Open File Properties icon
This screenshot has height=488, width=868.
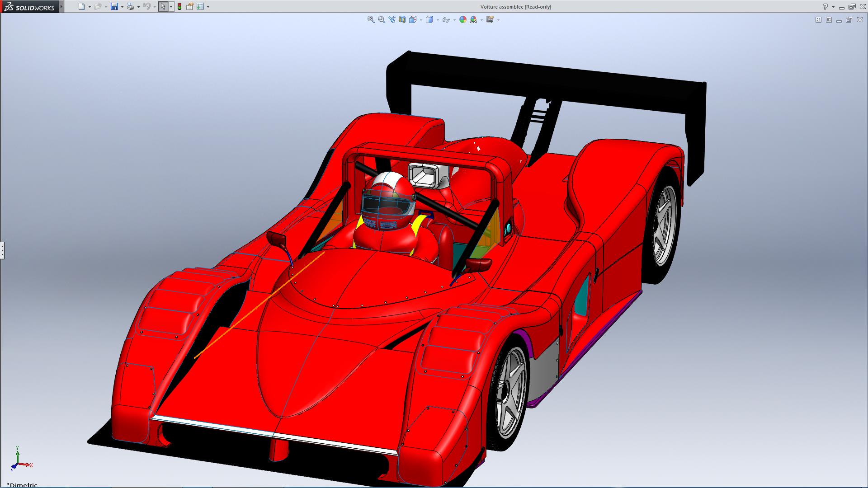click(x=190, y=6)
